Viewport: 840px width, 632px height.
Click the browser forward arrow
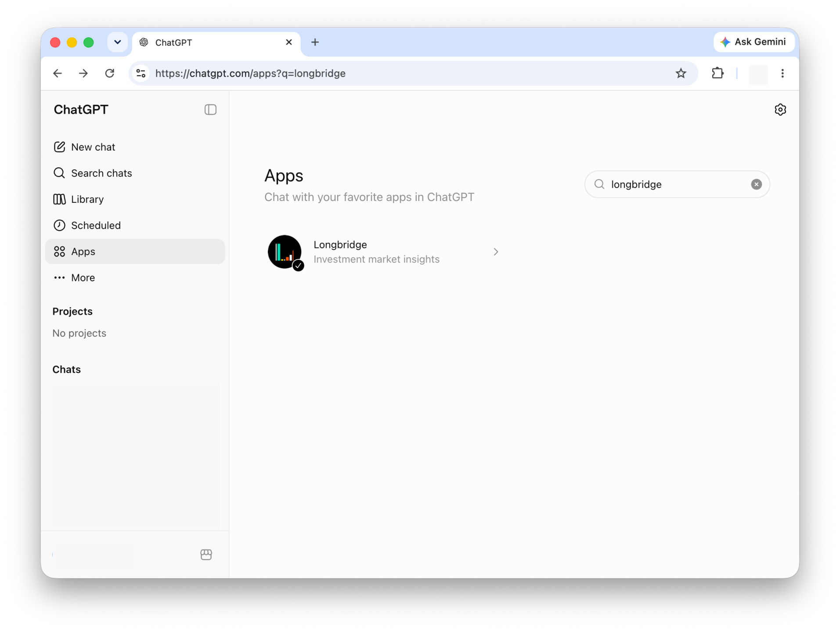coord(83,73)
